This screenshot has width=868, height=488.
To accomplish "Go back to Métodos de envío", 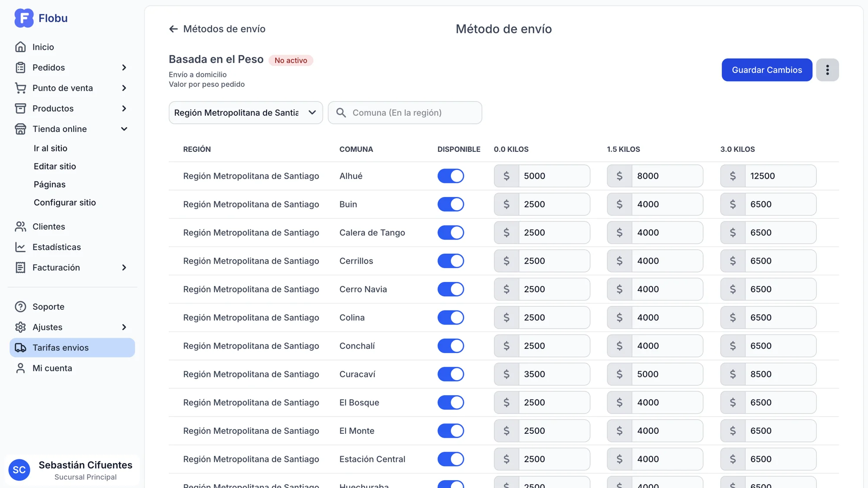I will [217, 29].
